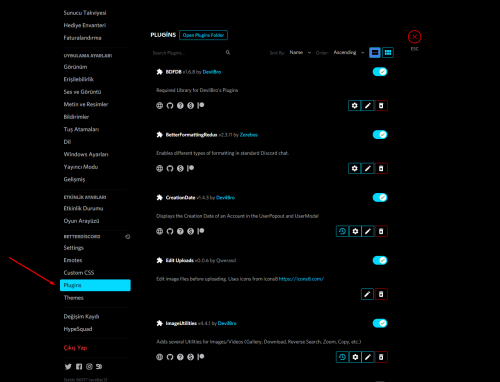Disable the BetterFormattingRedux toggle
Image resolution: width=500 pixels, height=382 pixels.
[x=380, y=135]
